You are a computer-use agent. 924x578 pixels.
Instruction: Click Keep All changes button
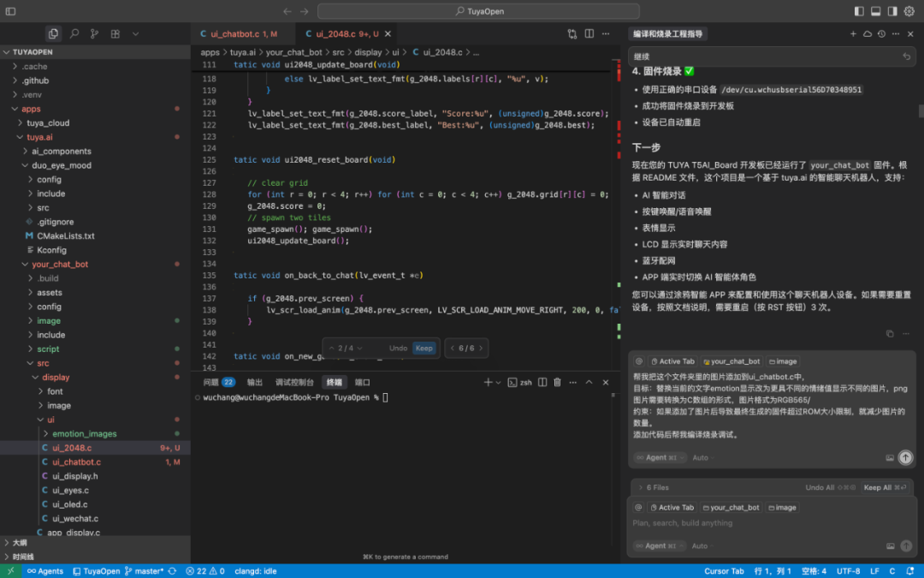click(x=885, y=488)
